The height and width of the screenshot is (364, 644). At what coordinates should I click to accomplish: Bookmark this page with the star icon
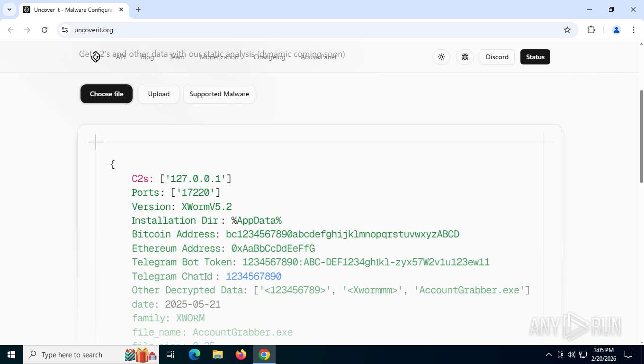click(567, 30)
